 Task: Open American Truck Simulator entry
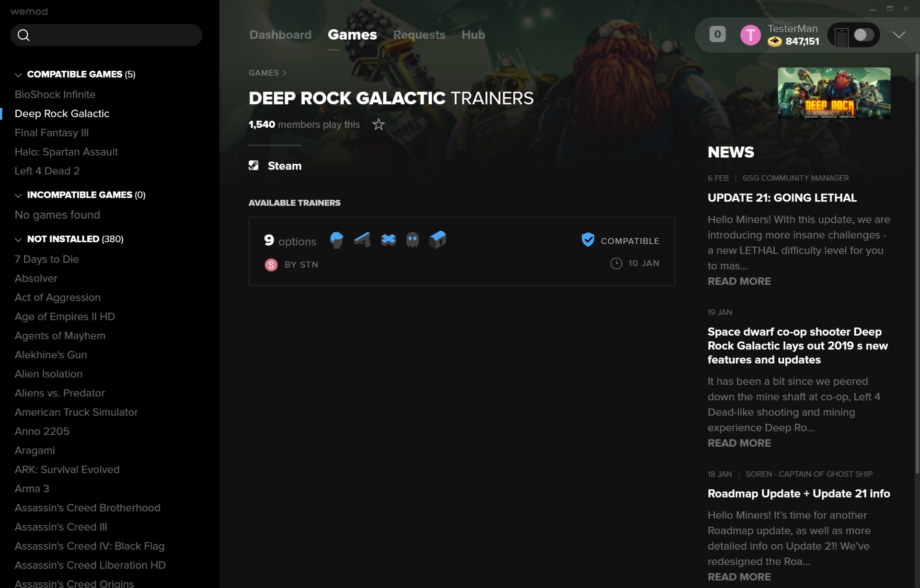coord(76,412)
